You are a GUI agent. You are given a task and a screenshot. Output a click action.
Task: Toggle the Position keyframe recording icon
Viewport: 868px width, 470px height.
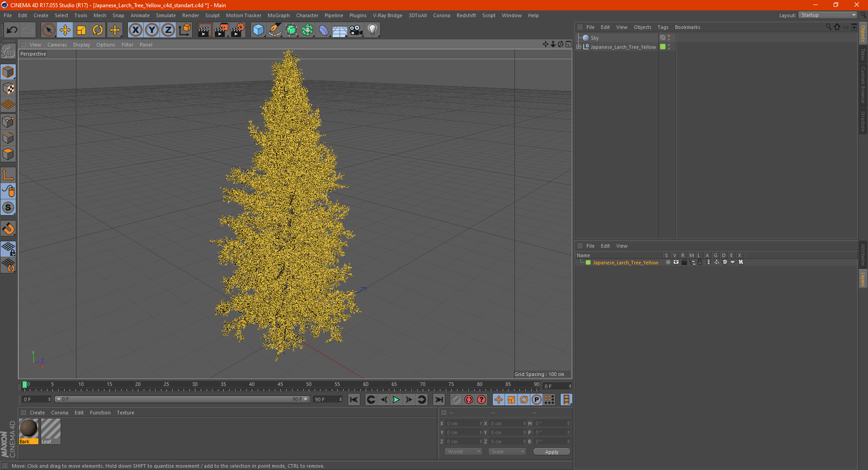[x=499, y=399]
